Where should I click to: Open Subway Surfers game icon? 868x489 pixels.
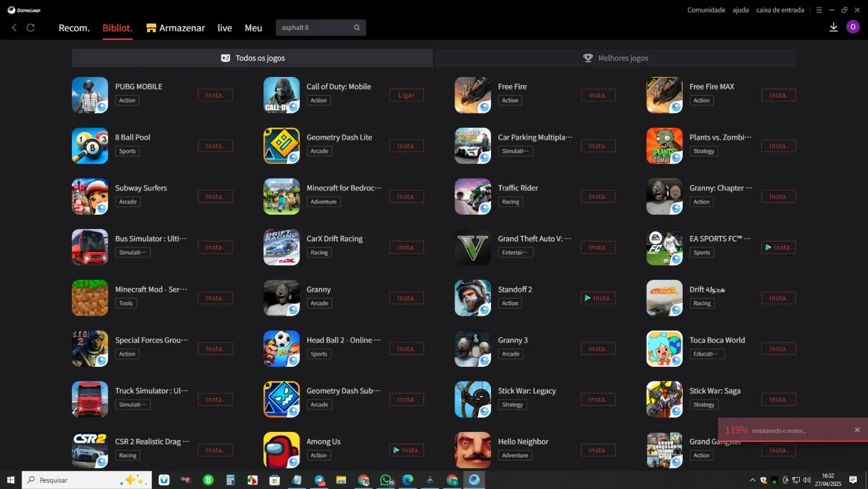[x=90, y=197]
